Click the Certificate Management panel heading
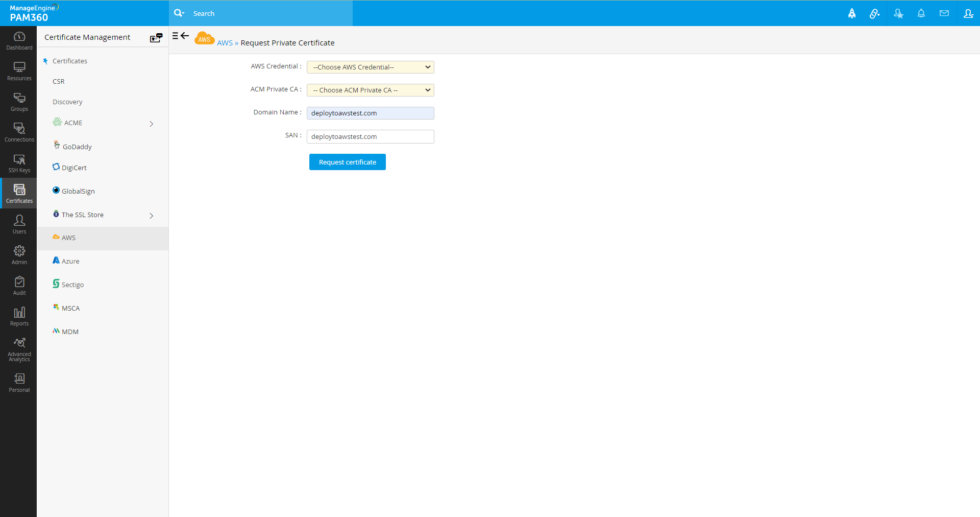980x517 pixels. pyautogui.click(x=87, y=37)
